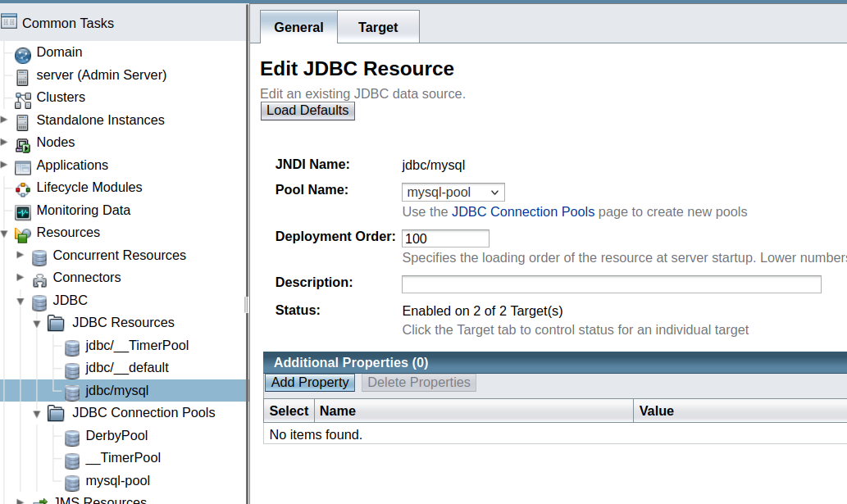Click the Nodes icon in sidebar

(x=23, y=143)
